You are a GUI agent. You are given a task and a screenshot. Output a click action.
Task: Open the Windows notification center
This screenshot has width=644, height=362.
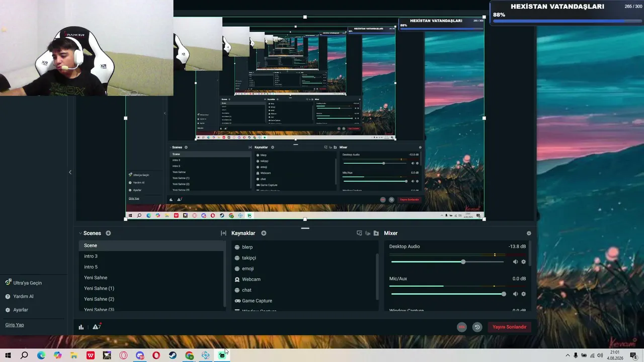[x=633, y=355]
